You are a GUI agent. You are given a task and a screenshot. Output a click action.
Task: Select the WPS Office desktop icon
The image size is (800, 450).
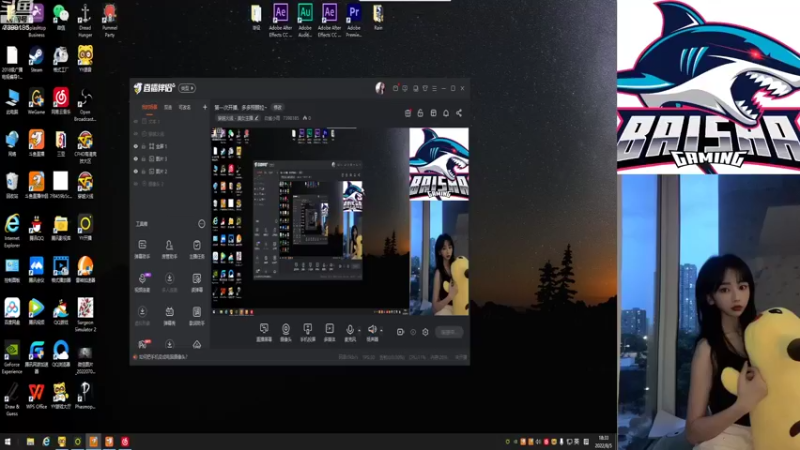click(36, 395)
